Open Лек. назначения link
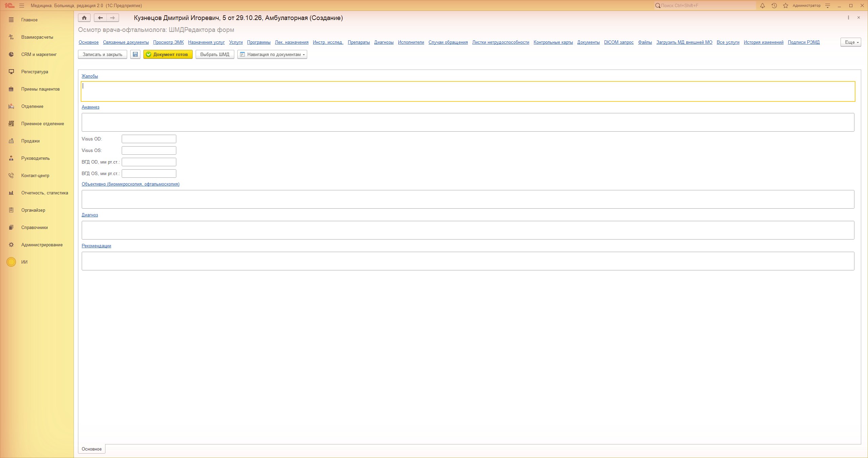 (292, 42)
